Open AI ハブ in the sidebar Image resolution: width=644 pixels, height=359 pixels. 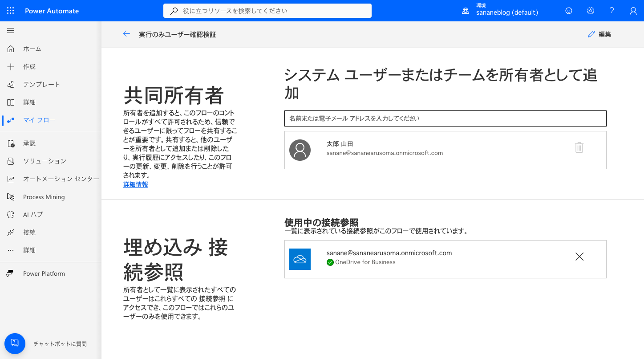click(x=33, y=214)
